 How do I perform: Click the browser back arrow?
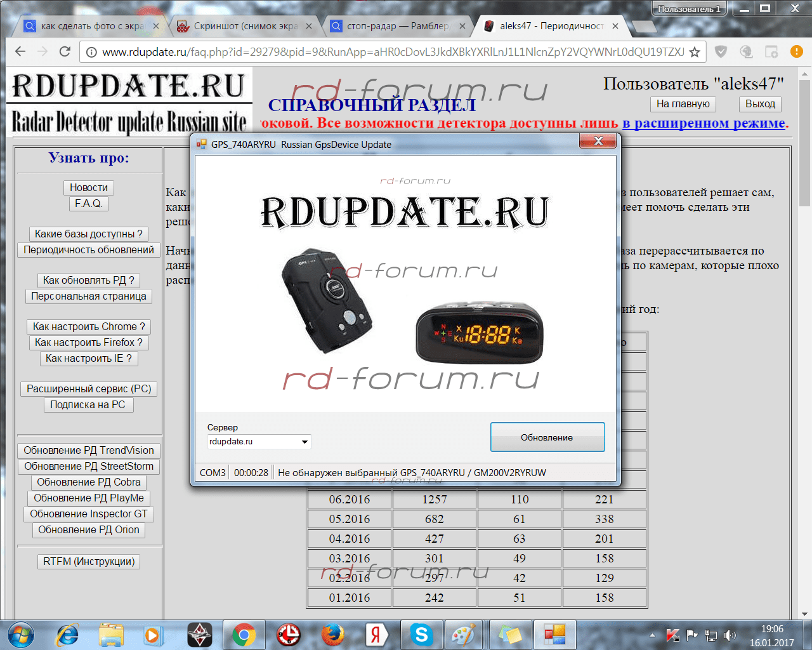pos(20,52)
